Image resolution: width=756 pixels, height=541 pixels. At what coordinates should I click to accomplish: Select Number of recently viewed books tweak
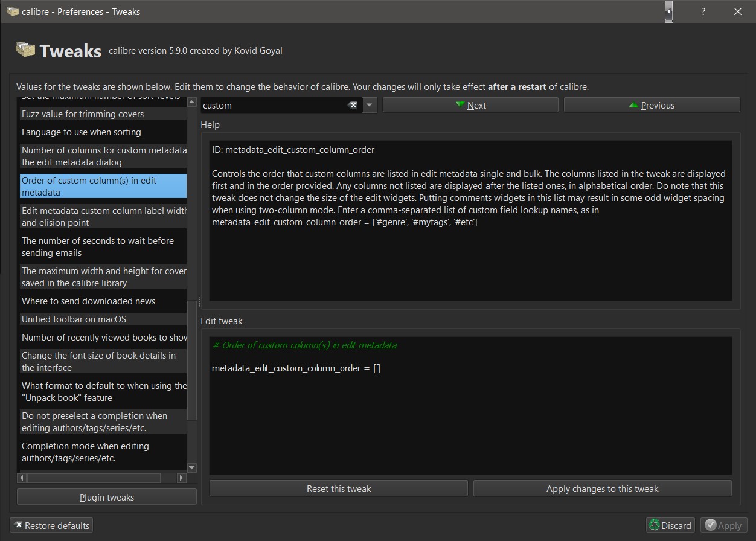tap(103, 338)
